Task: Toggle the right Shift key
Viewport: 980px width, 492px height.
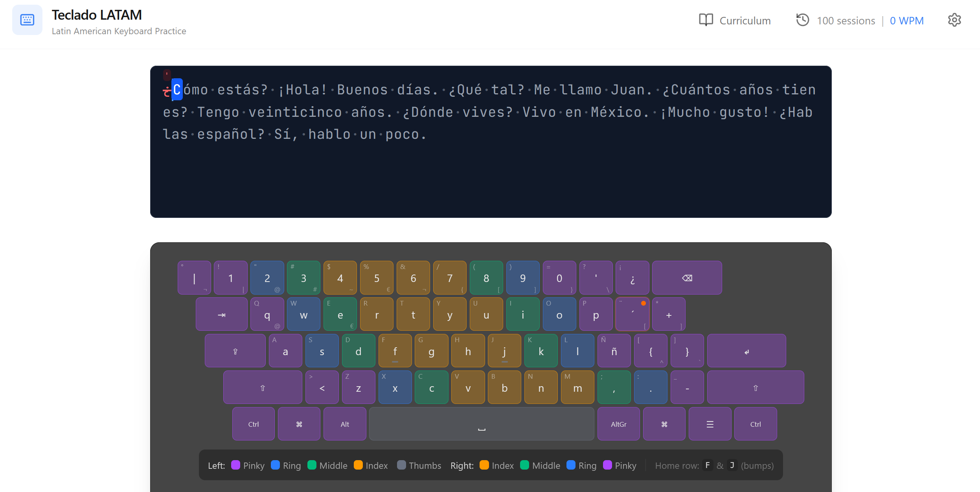Action: point(755,387)
